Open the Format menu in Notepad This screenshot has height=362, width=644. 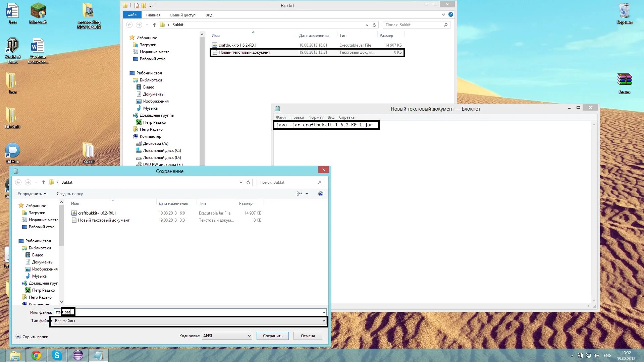click(315, 117)
